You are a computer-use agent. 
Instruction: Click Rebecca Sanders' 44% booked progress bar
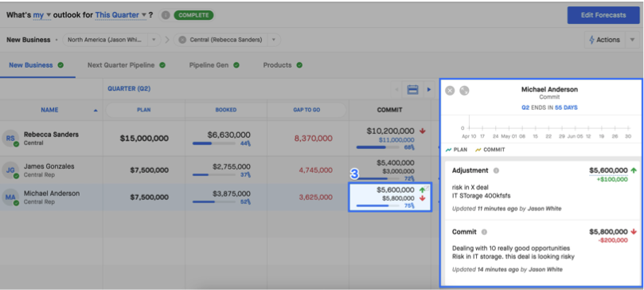point(213,143)
